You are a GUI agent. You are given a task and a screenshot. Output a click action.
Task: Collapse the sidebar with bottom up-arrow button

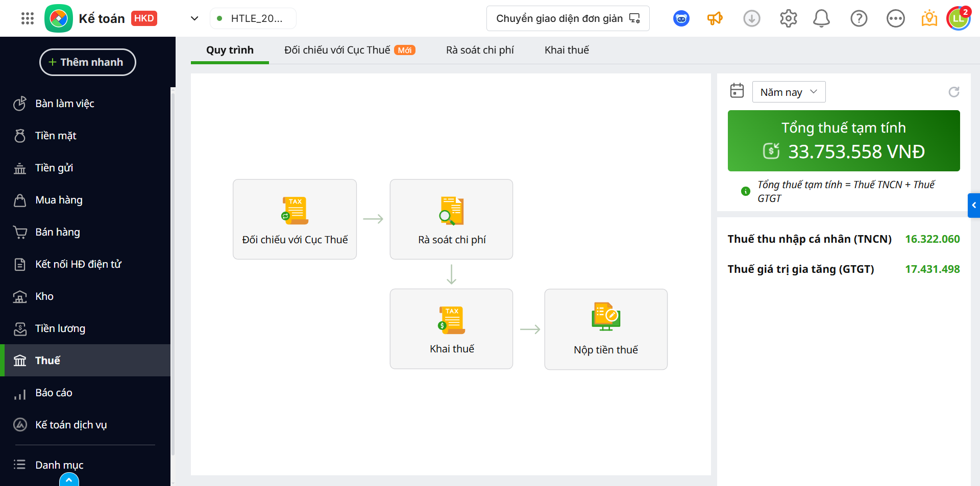pos(69,480)
